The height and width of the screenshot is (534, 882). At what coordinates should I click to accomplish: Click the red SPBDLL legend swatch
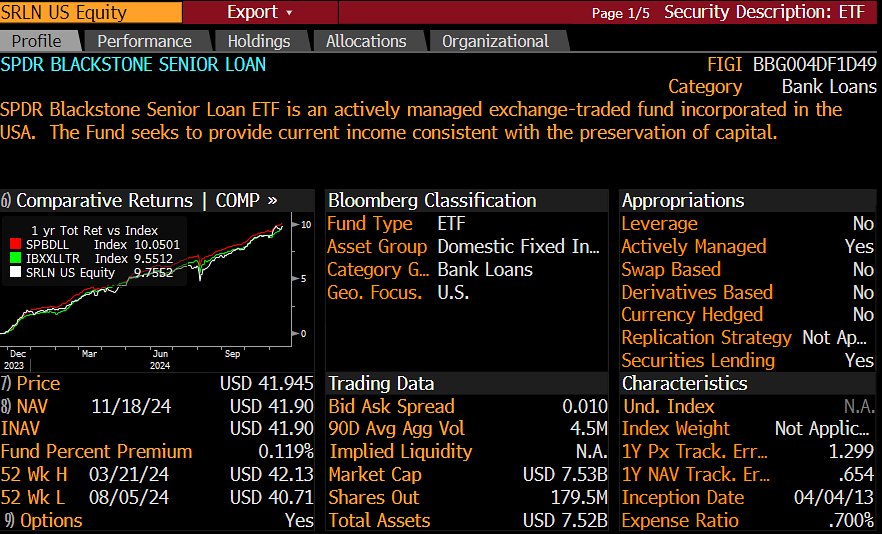tap(15, 245)
